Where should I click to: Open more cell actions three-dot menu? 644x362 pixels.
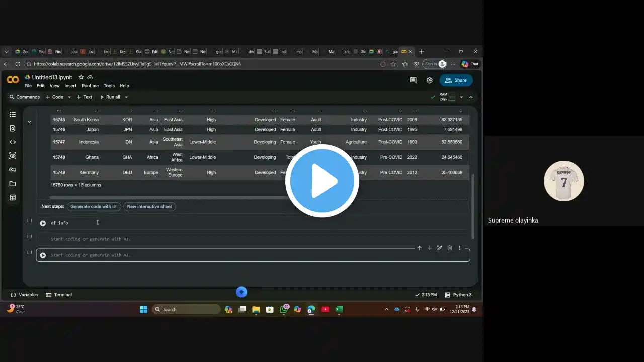click(459, 248)
